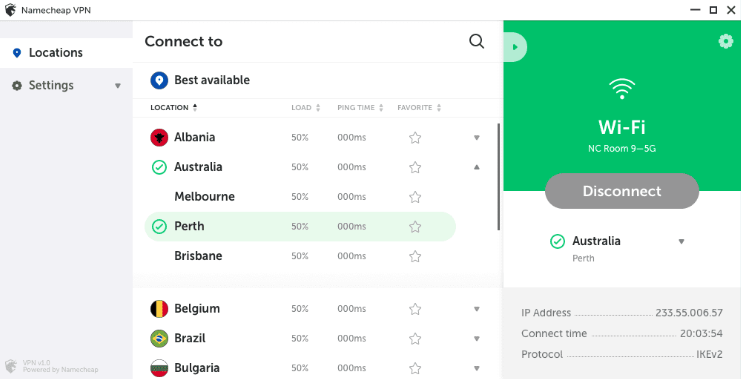Open the search magnifier icon

[476, 42]
